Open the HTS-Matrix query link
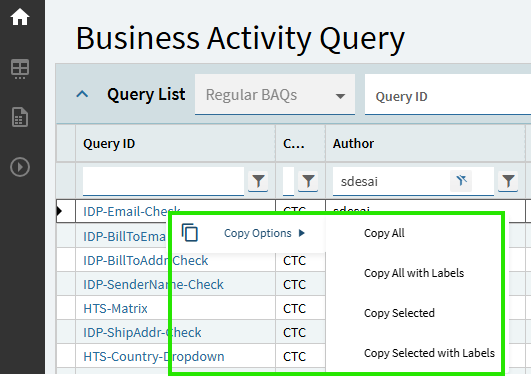 pyautogui.click(x=115, y=309)
